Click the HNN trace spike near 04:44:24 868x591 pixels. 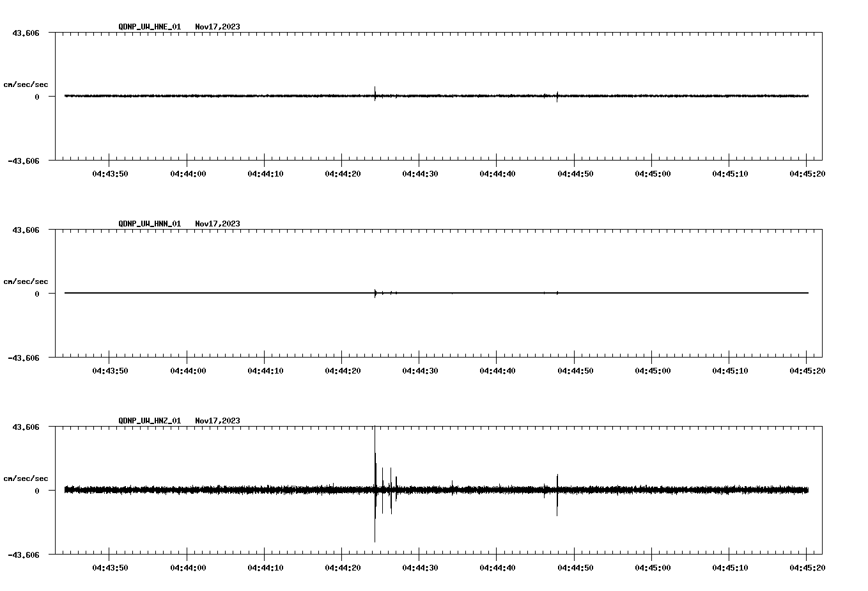[x=375, y=293]
